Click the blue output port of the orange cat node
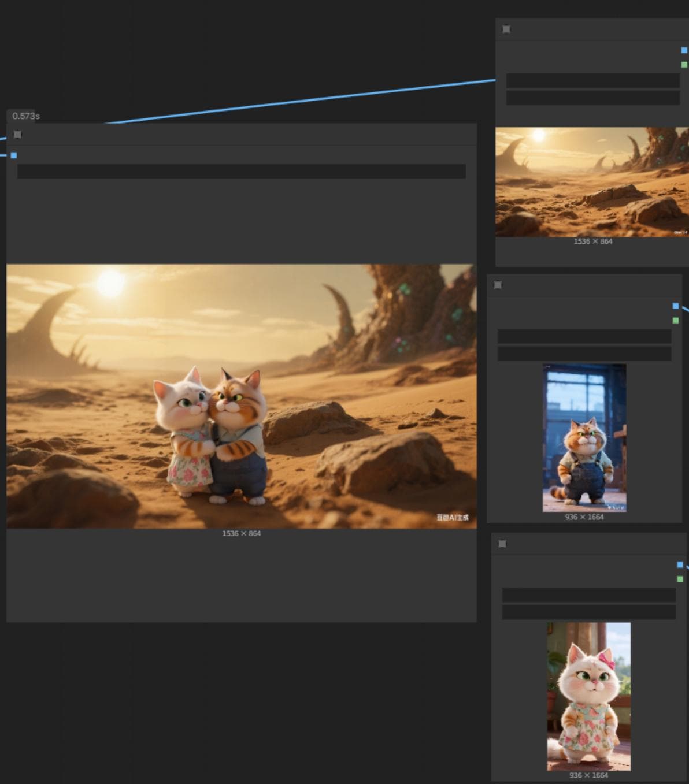 coord(676,306)
